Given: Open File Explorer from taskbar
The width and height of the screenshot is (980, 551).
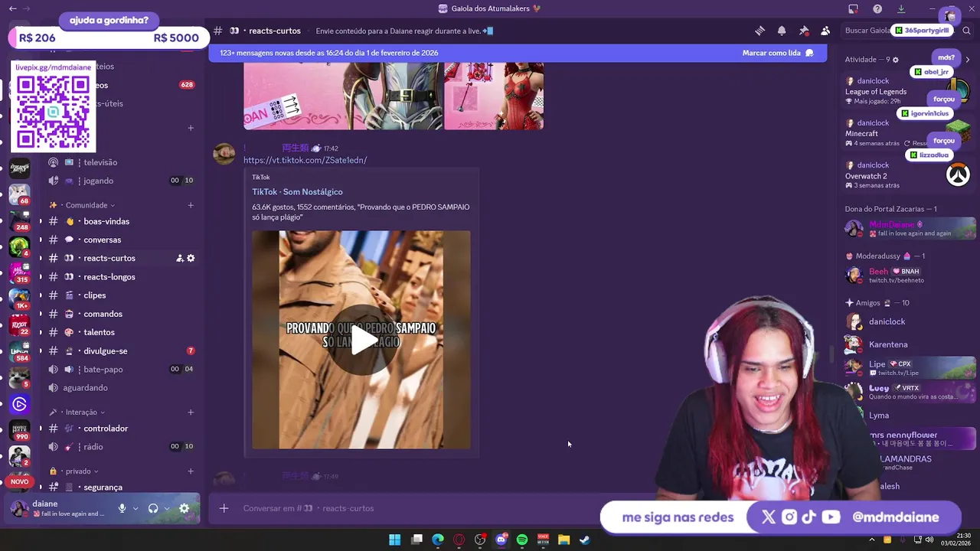Looking at the screenshot, I should (564, 540).
